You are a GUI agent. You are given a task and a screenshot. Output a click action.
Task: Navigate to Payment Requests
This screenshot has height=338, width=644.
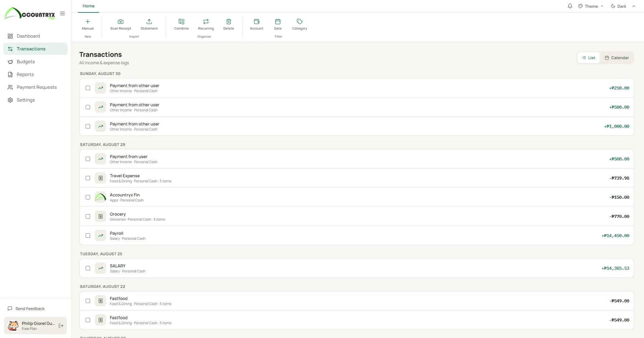pos(35,87)
